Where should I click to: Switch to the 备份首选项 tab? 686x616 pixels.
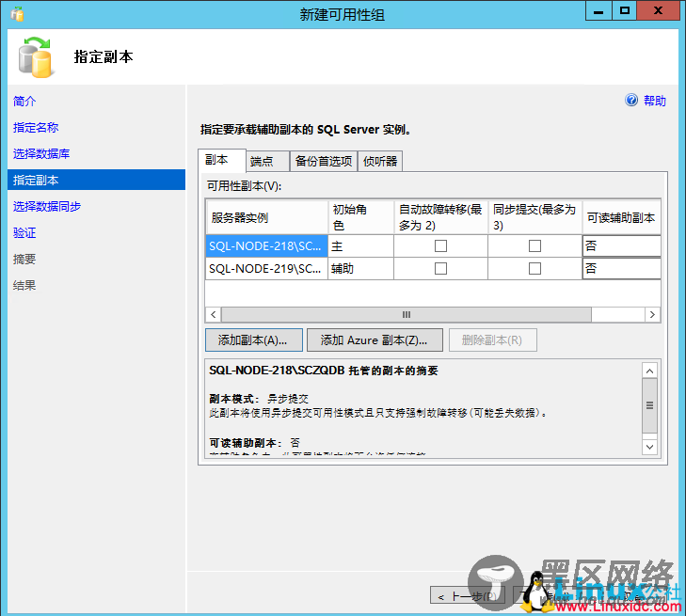tap(324, 162)
